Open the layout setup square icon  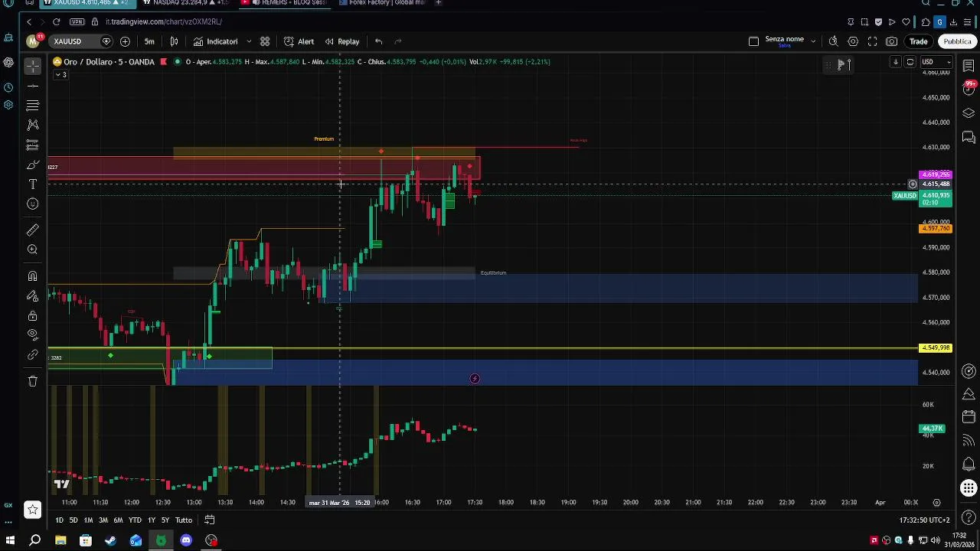[753, 41]
